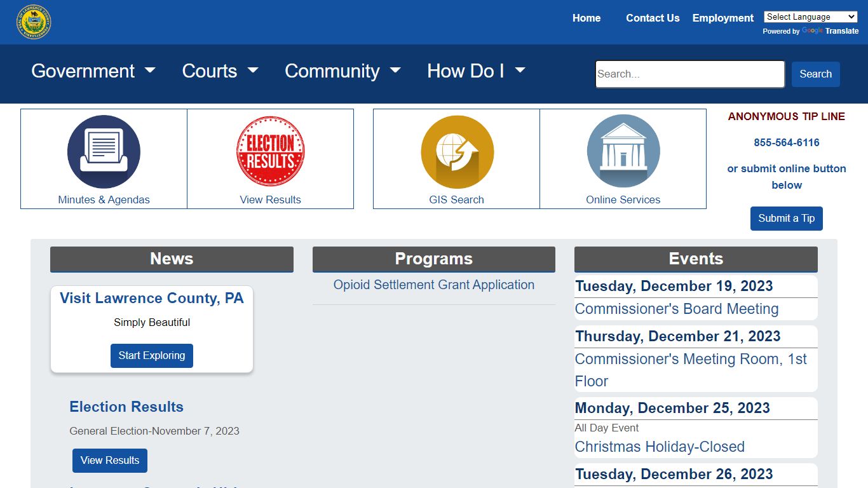The image size is (868, 488).
Task: Open the GIS Search globe icon
Action: (457, 152)
